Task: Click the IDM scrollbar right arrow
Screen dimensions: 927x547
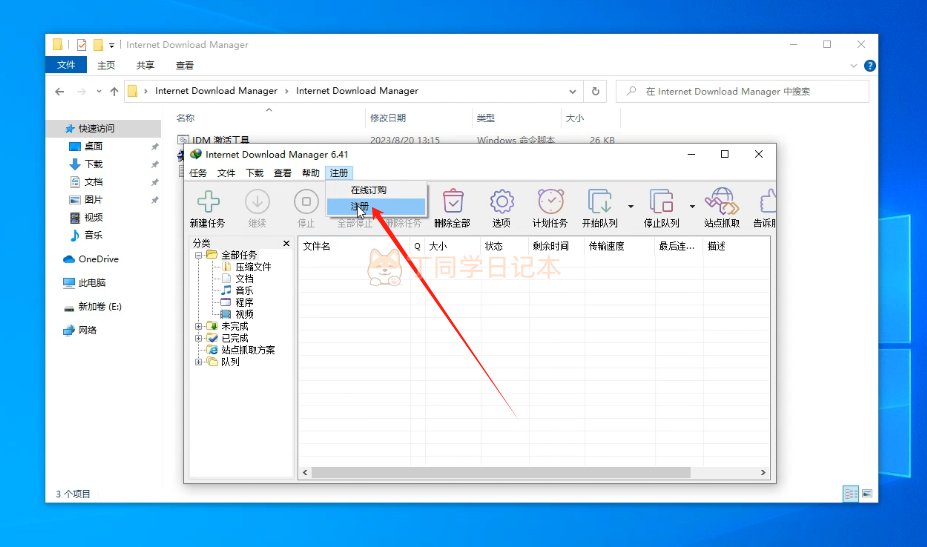Action: (763, 472)
